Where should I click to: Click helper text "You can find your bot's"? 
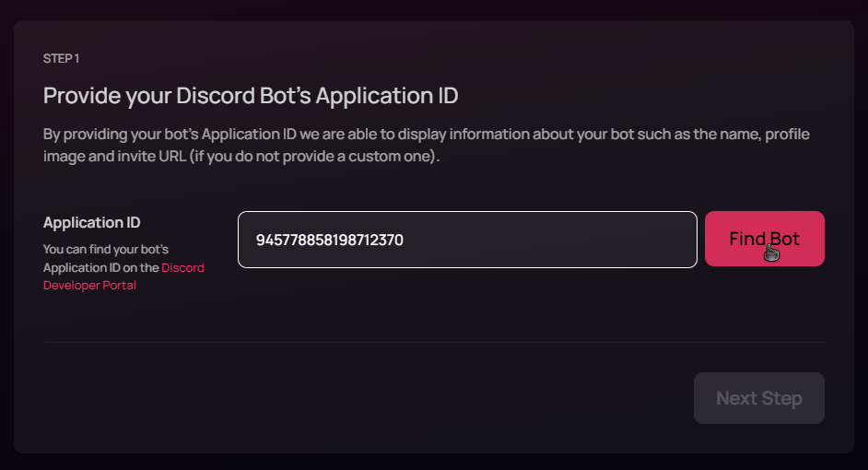tap(106, 250)
